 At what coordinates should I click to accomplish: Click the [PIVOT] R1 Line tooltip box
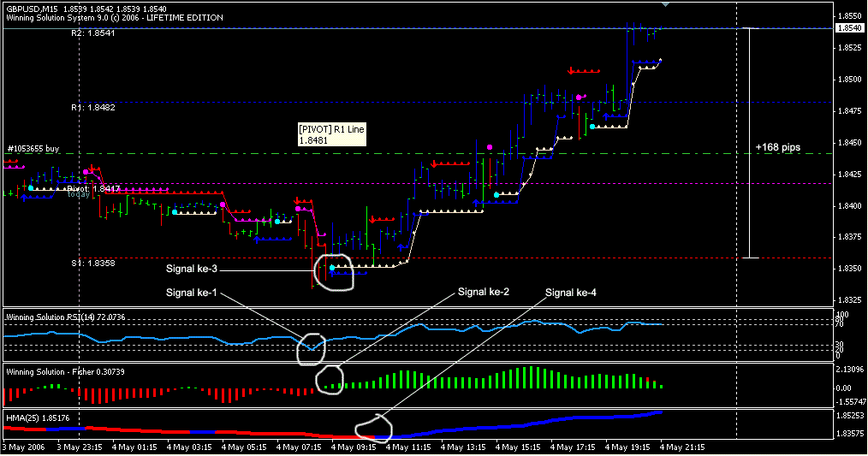click(x=331, y=134)
